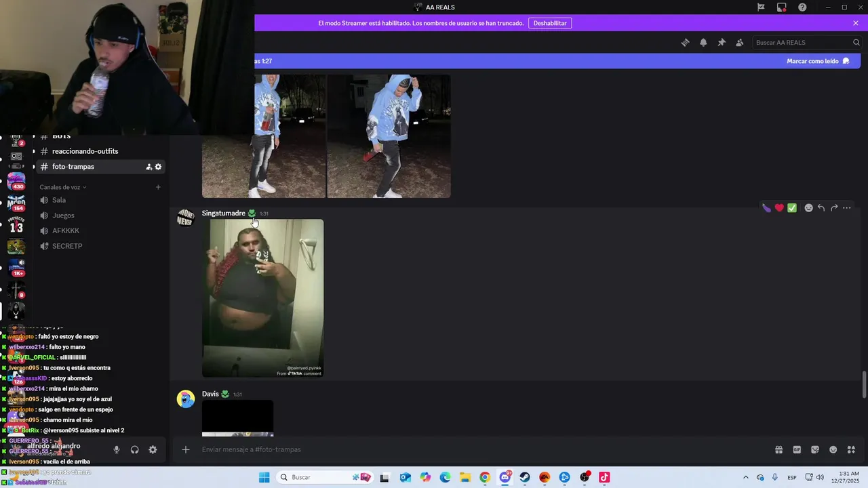Open the Discord help question mark icon

[x=802, y=7]
